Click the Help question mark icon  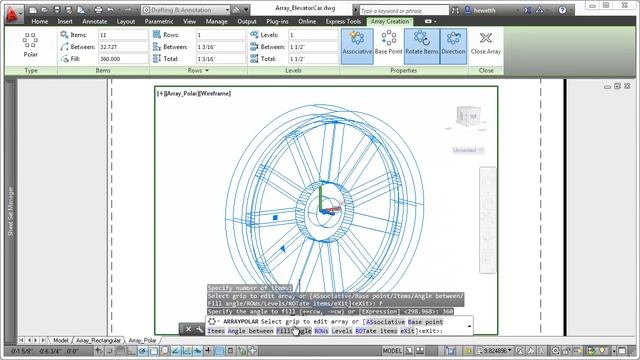point(562,10)
